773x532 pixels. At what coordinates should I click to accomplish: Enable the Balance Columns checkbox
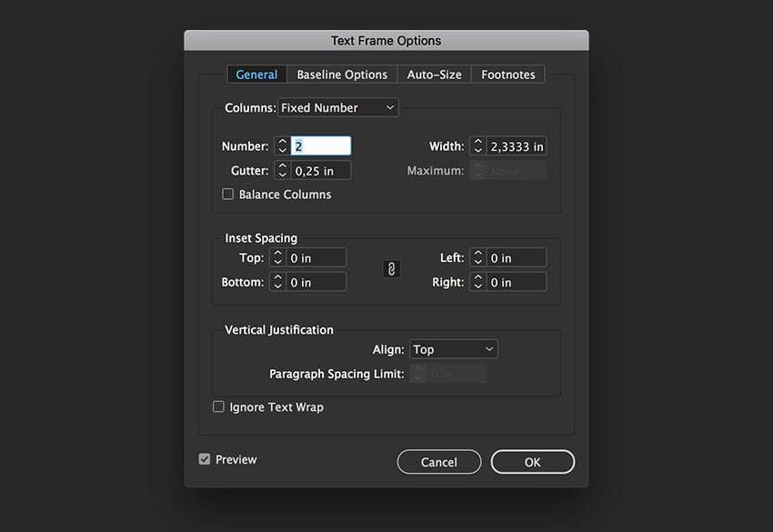[226, 194]
